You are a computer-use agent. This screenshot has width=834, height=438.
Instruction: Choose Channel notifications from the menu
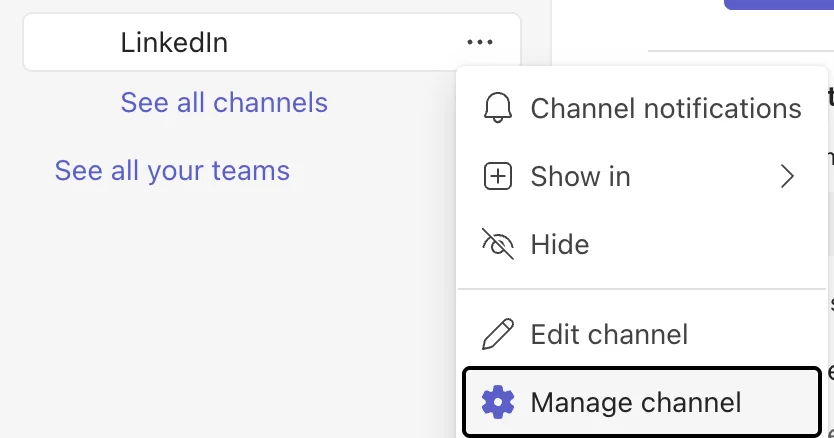641,109
